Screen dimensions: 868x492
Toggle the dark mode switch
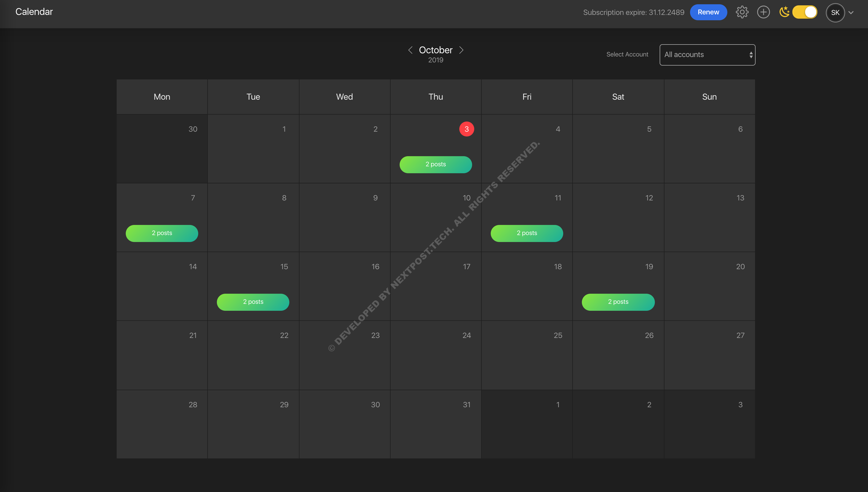coord(805,12)
